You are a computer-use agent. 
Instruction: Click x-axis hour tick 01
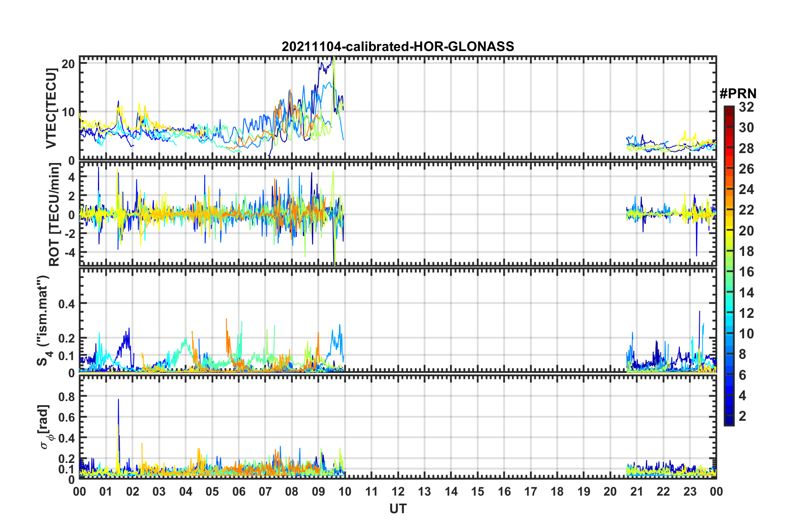(106, 491)
